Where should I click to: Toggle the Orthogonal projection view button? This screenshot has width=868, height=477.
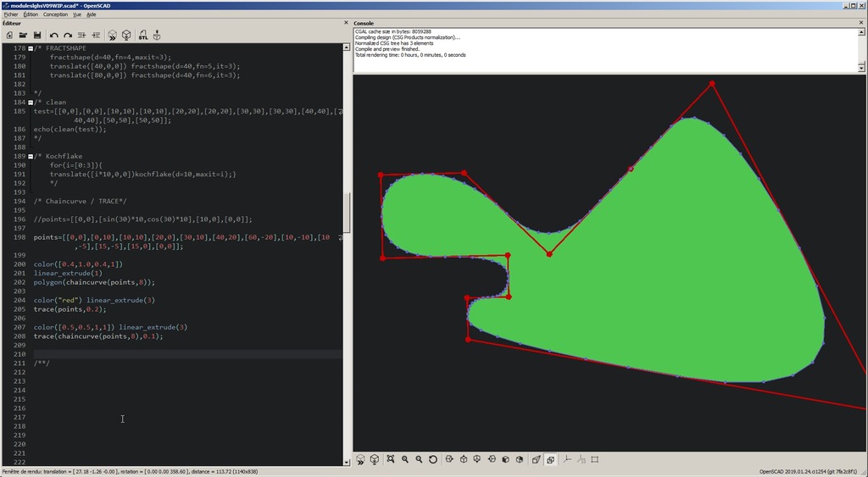(x=550, y=459)
